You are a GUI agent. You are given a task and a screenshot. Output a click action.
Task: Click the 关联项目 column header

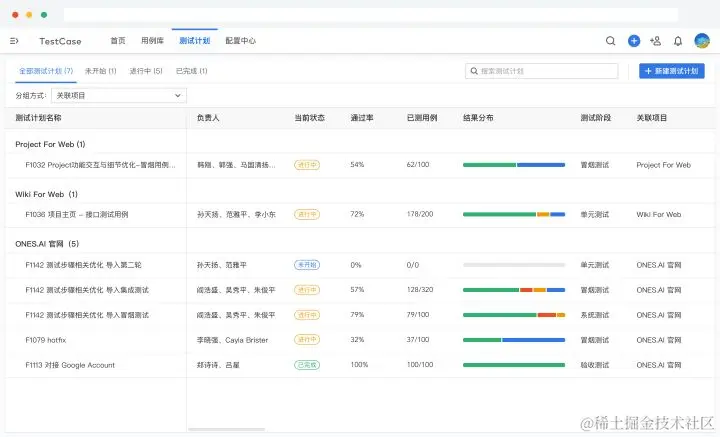click(x=652, y=118)
